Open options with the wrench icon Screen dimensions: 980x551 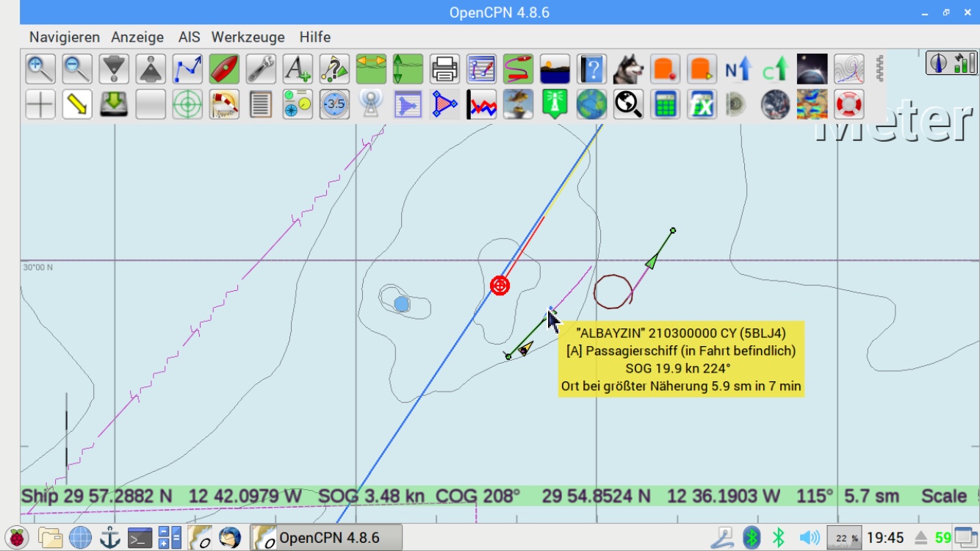pyautogui.click(x=261, y=69)
